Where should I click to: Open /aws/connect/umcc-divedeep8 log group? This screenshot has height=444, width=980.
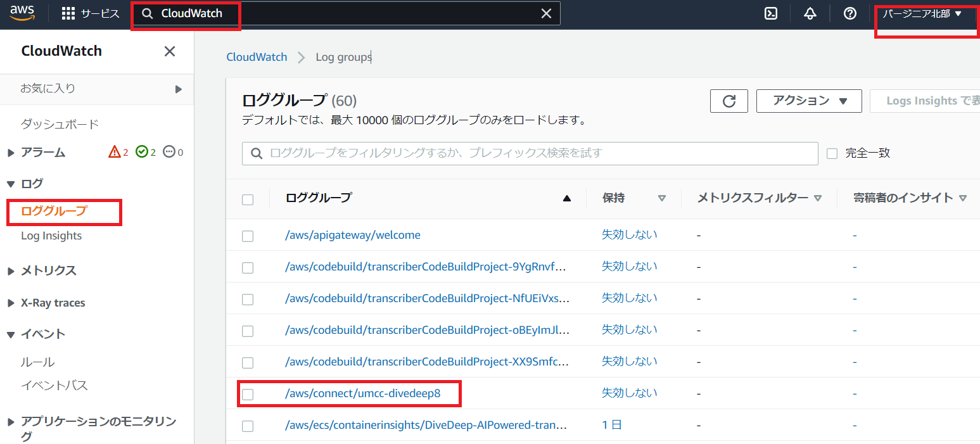(362, 393)
